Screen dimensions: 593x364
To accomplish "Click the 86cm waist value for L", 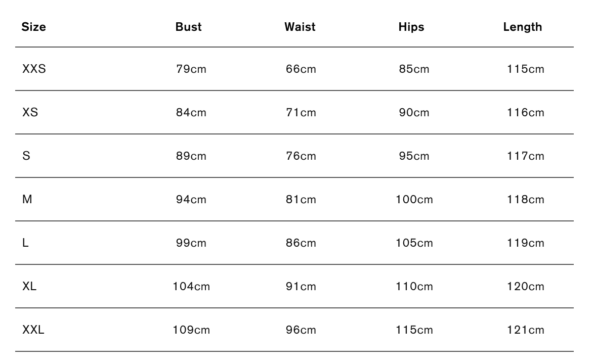I will 301,243.
